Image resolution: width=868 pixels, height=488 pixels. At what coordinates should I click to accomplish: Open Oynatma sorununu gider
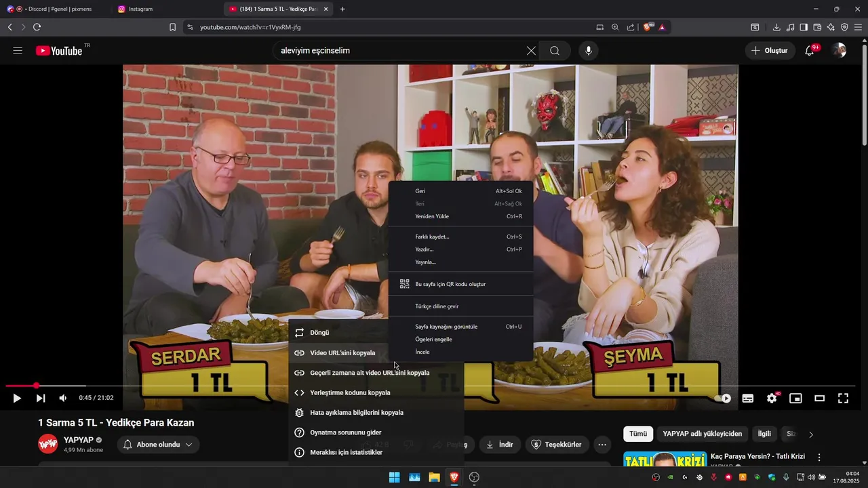tap(376, 432)
